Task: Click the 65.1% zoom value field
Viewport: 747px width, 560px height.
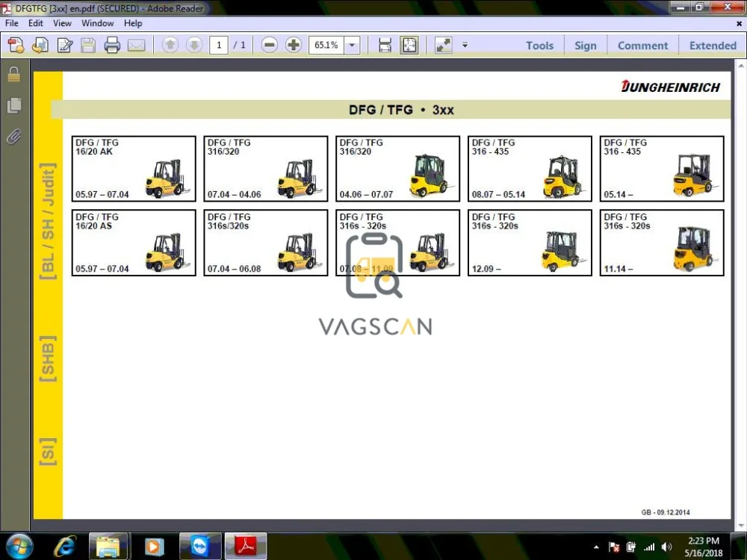Action: 326,46
